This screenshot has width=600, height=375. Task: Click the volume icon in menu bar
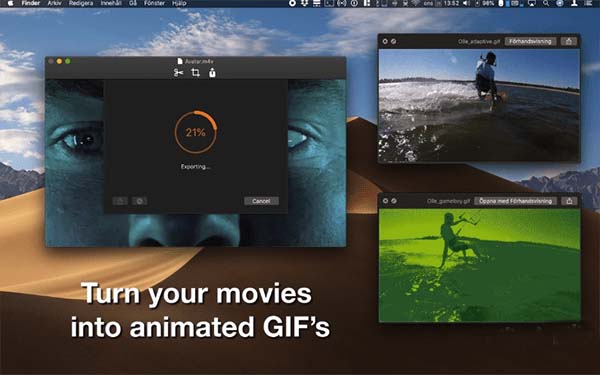466,3
